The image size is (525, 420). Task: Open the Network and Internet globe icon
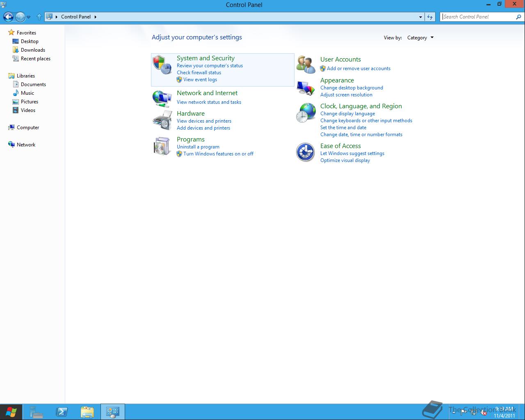coord(162,98)
